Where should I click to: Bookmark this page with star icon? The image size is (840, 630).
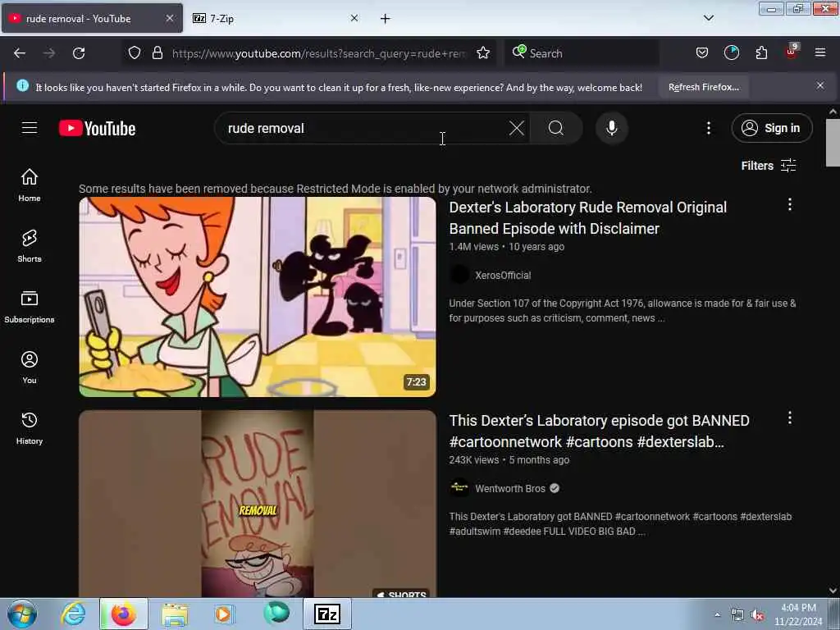(x=483, y=53)
